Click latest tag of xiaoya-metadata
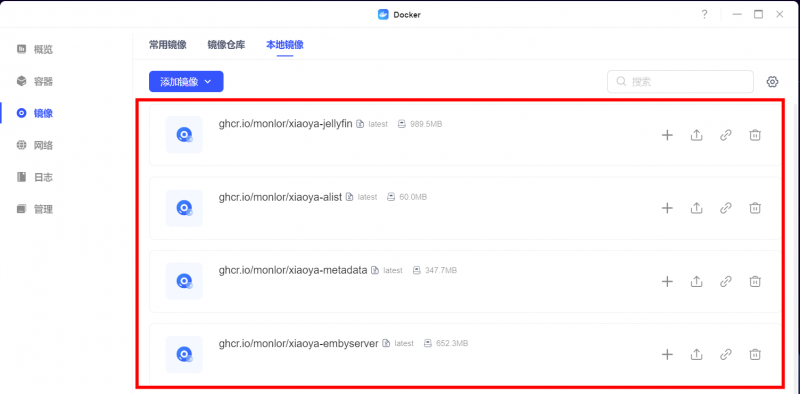Viewport: 800px width, 394px height. 393,270
